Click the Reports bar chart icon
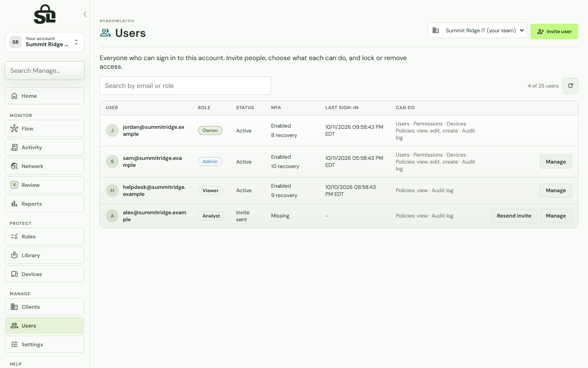Image resolution: width=588 pixels, height=368 pixels. (x=14, y=204)
